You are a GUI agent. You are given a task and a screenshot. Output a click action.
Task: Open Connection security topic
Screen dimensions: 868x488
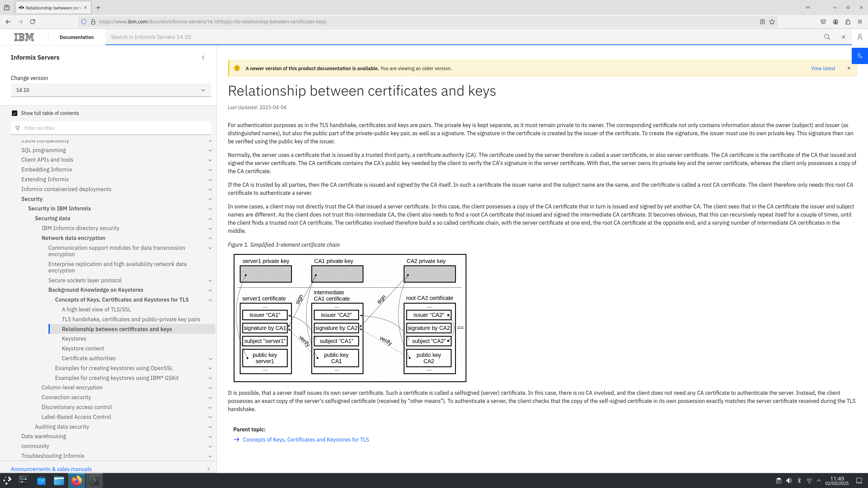(x=66, y=397)
